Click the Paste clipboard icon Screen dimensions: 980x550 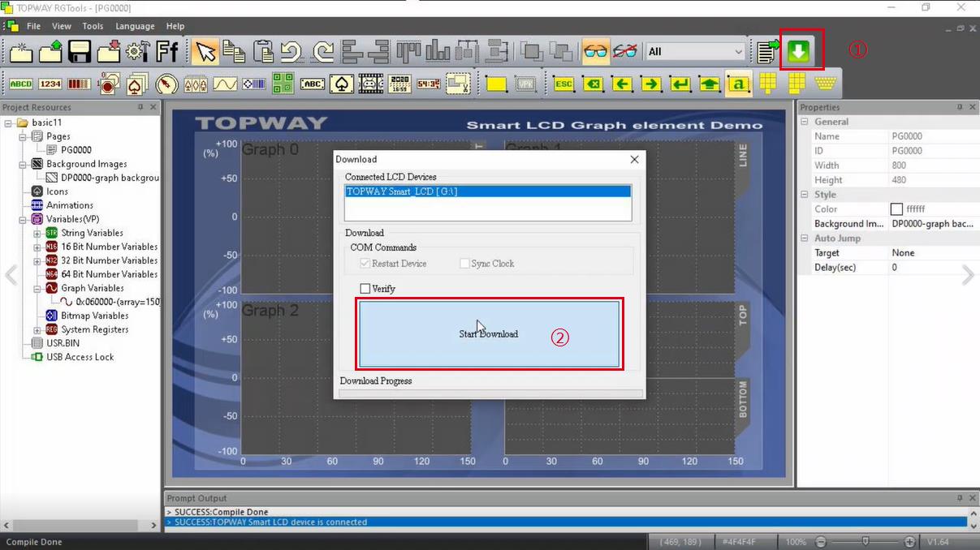pos(263,52)
